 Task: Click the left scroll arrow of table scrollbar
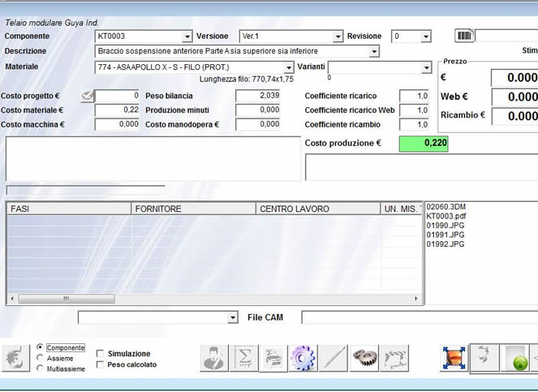pyautogui.click(x=12, y=299)
